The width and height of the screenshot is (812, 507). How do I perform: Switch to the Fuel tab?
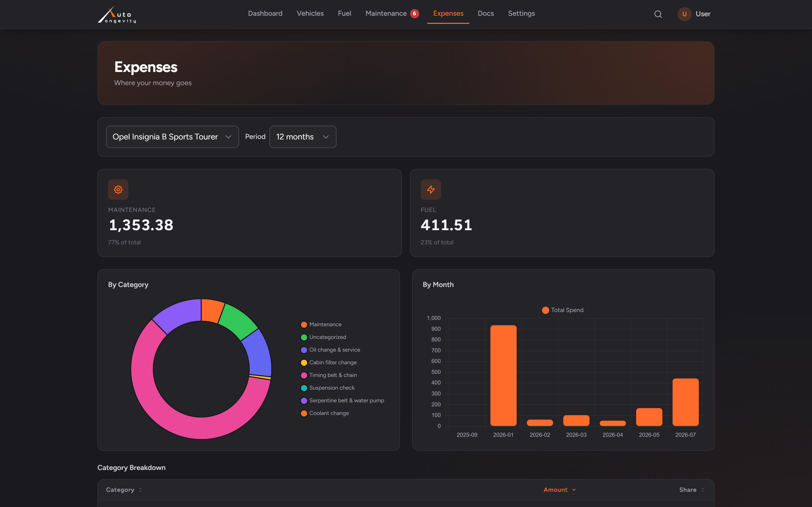pos(344,13)
